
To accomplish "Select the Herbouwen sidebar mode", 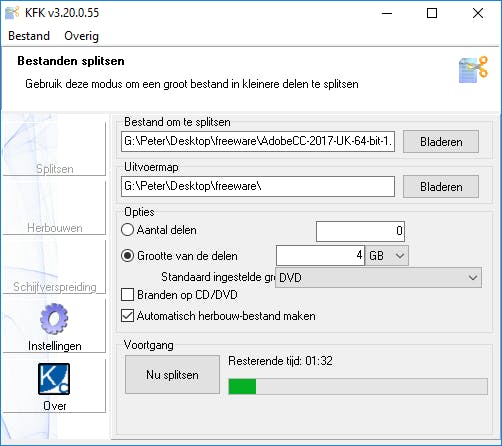I will pyautogui.click(x=54, y=208).
